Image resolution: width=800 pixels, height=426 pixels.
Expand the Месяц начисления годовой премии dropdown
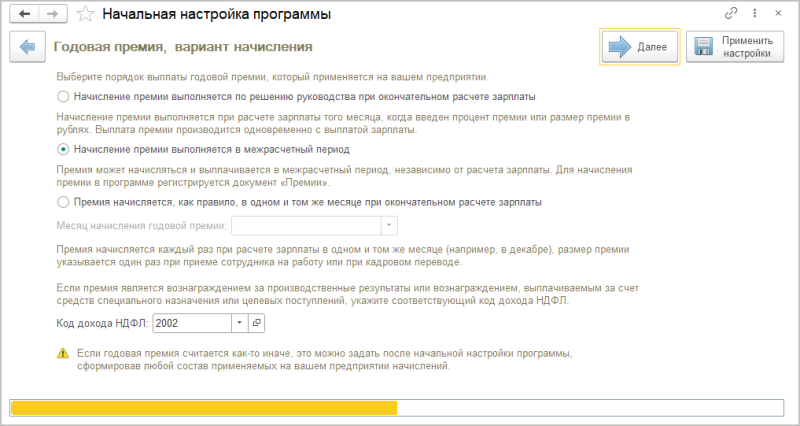[x=390, y=226]
